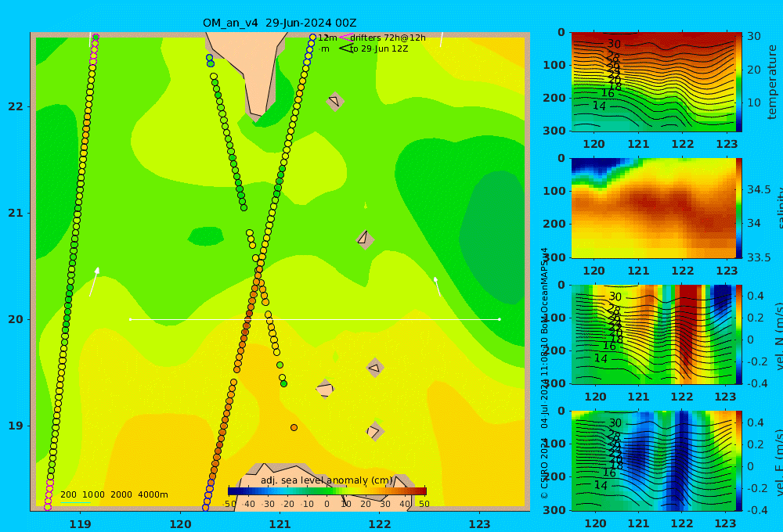Click the temperature panel color bar
Screen dimensions: 783x532
739,82
